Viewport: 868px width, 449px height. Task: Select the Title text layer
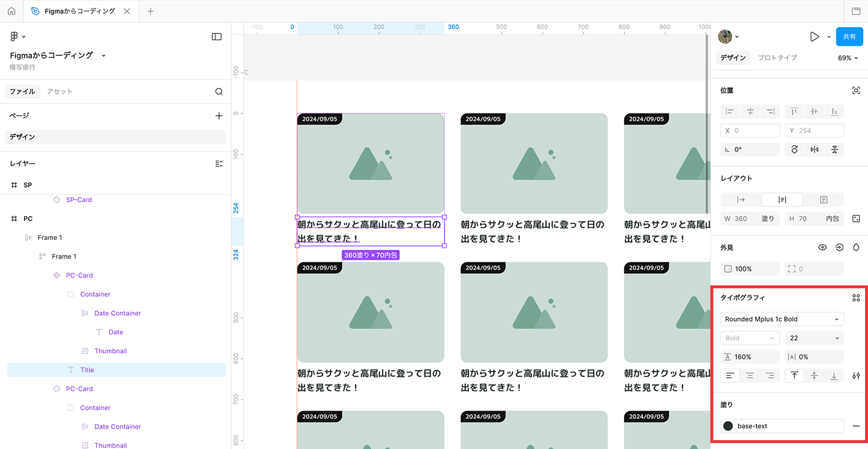click(116, 370)
